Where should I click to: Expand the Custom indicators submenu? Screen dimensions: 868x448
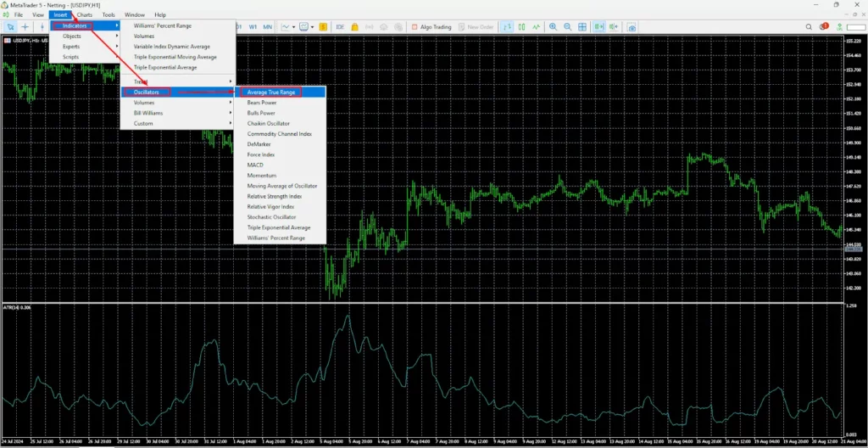tap(178, 124)
